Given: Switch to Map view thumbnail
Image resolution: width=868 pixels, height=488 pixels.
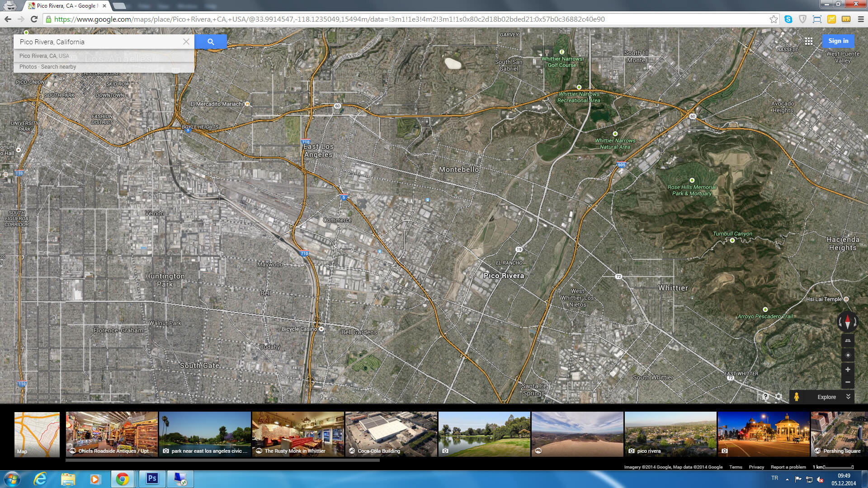Looking at the screenshot, I should coord(37,434).
